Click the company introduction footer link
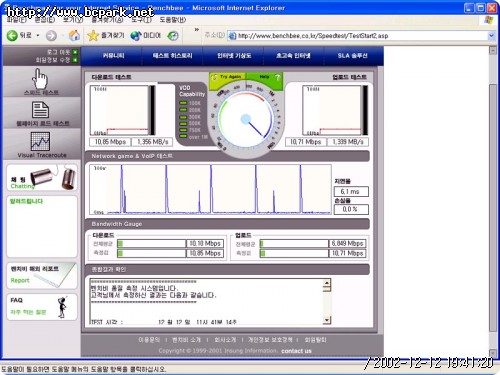The width and height of the screenshot is (500, 375). [x=225, y=340]
